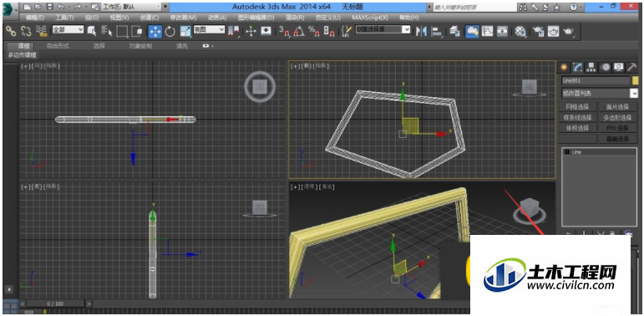Activate the Select and Rotate tool

pyautogui.click(x=170, y=31)
